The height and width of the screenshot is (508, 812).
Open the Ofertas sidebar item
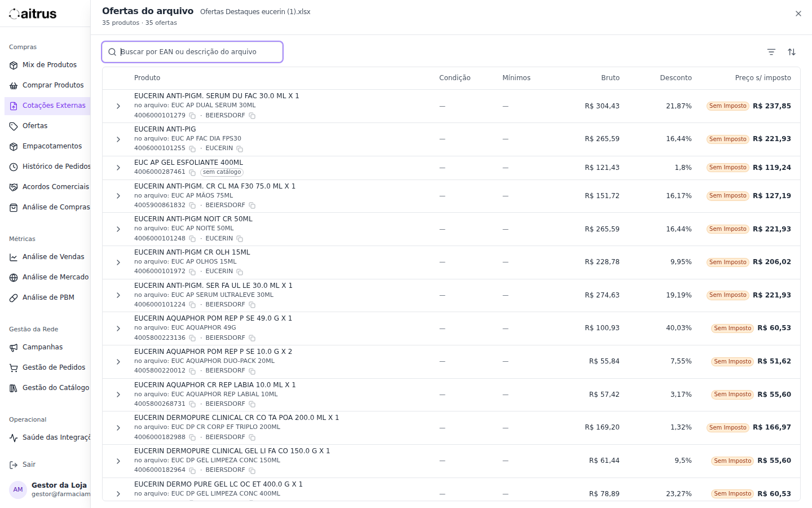47,126
